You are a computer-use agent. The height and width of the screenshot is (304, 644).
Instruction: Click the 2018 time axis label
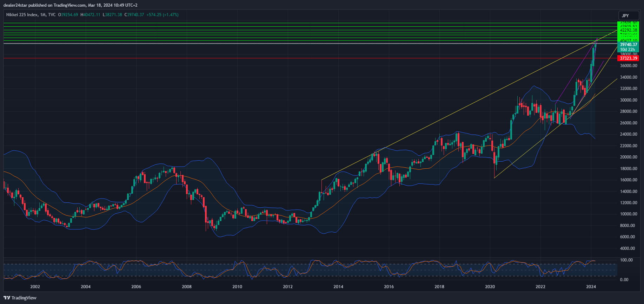point(439,287)
